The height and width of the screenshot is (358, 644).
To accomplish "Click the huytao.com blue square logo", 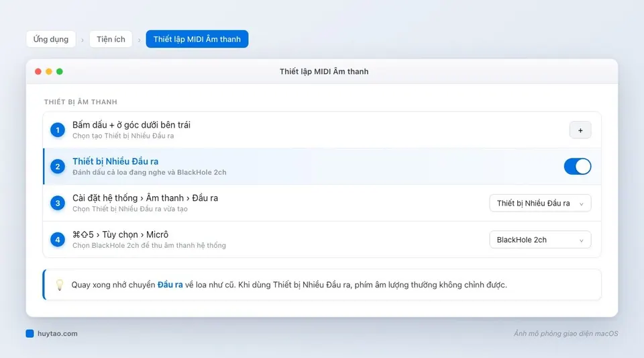I will (30, 333).
